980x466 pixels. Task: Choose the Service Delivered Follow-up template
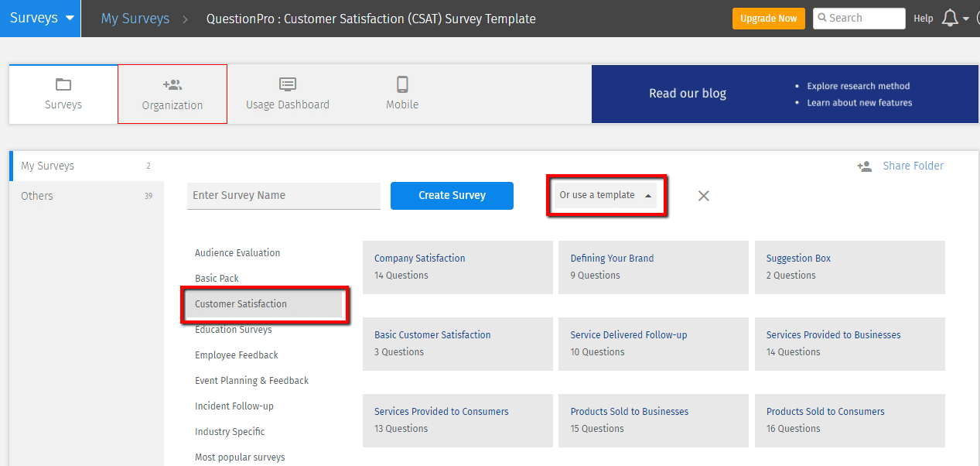[x=654, y=344]
